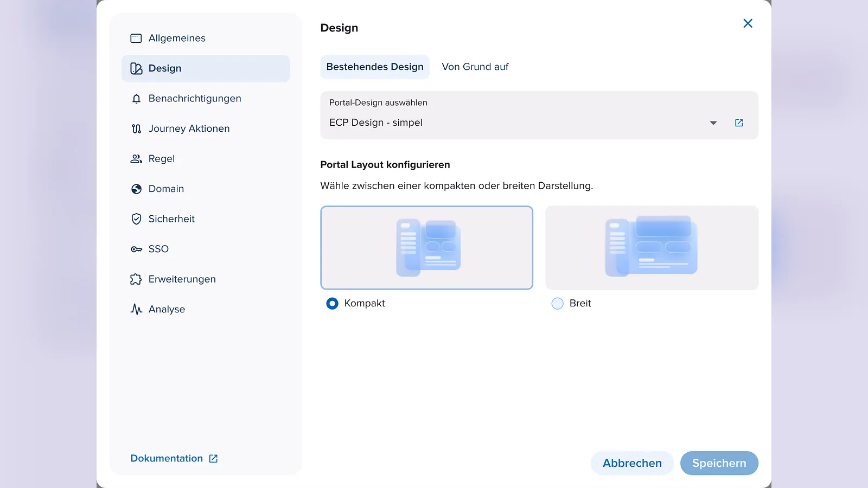This screenshot has width=868, height=488.
Task: Click the puzzle icon beside Erweiterungen
Action: tap(136, 279)
